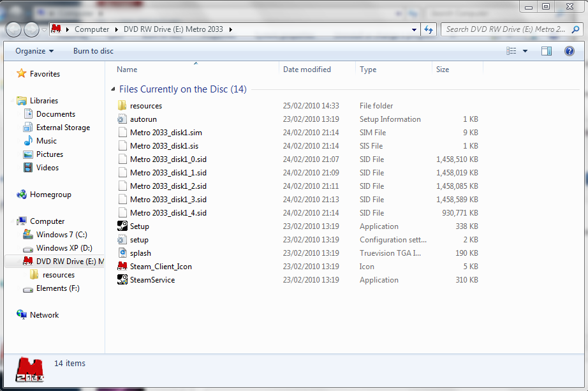Select Windows 7 (C:) drive in sidebar

[x=61, y=235]
